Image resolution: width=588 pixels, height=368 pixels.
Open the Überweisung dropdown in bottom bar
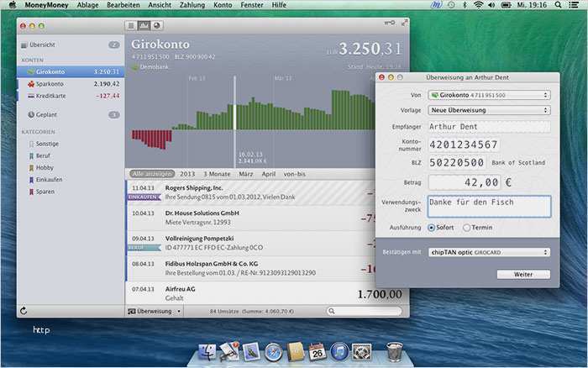(x=154, y=311)
